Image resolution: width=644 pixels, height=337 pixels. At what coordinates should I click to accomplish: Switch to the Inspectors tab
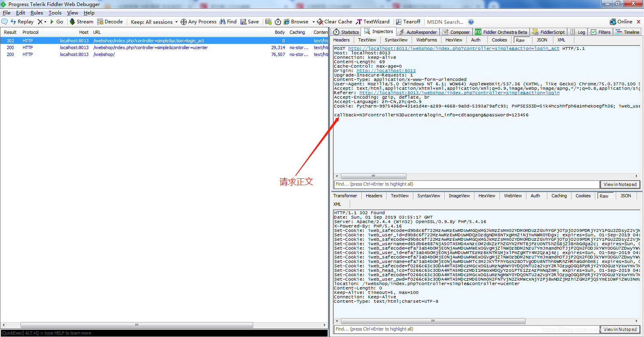pos(379,31)
